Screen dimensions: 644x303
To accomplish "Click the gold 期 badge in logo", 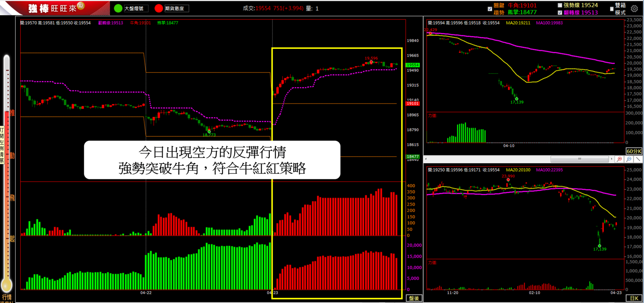I will click(81, 6).
